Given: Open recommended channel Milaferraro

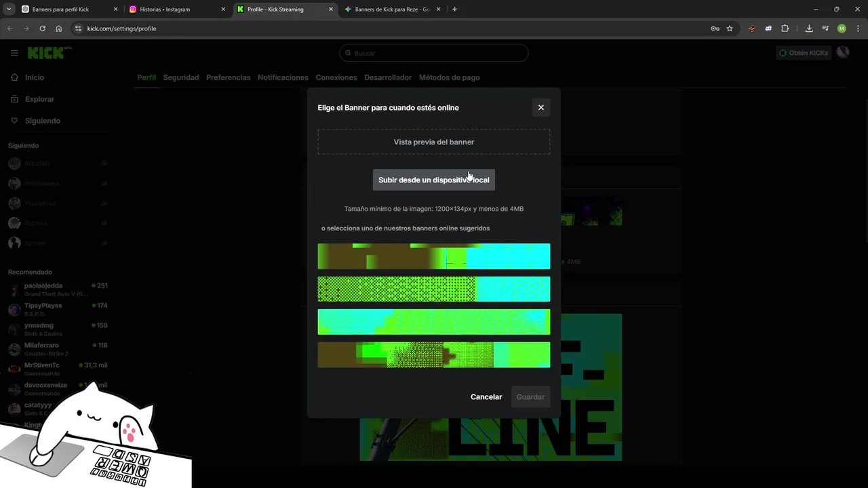Looking at the screenshot, I should coord(58,349).
